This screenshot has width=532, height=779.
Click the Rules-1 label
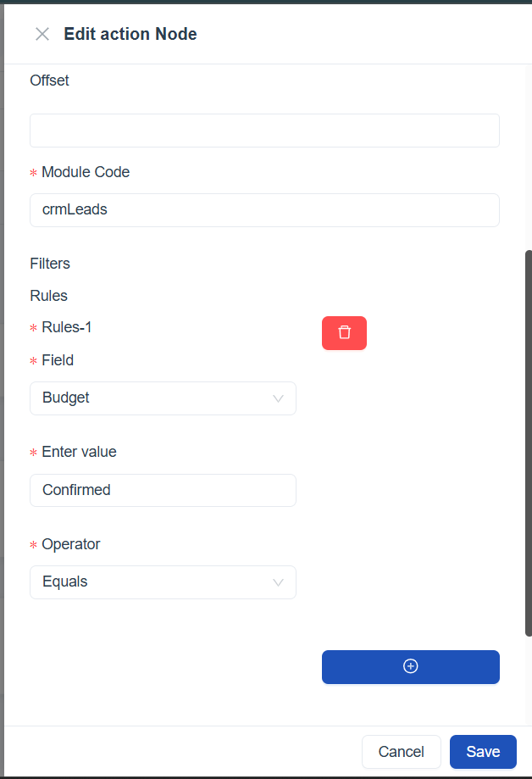(x=66, y=327)
